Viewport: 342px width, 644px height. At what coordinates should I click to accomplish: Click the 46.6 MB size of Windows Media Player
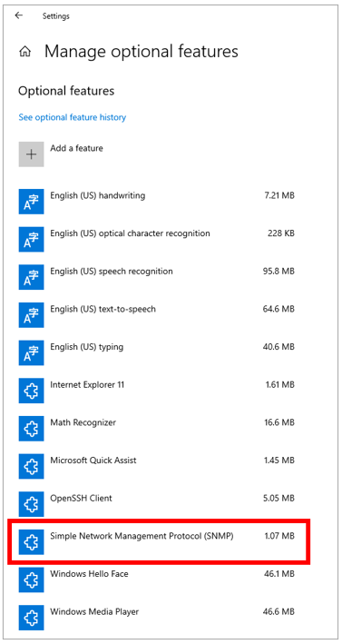(278, 611)
